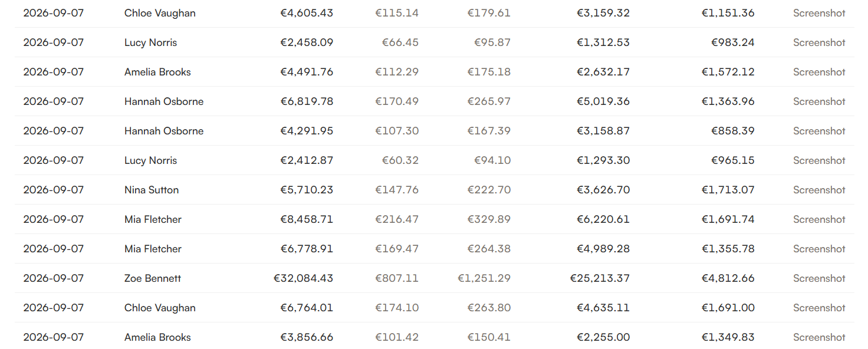Viewport: 868px width, 349px height.
Task: View Screenshot for Mia Fletcher's €6,778.91 entry
Action: tap(819, 249)
